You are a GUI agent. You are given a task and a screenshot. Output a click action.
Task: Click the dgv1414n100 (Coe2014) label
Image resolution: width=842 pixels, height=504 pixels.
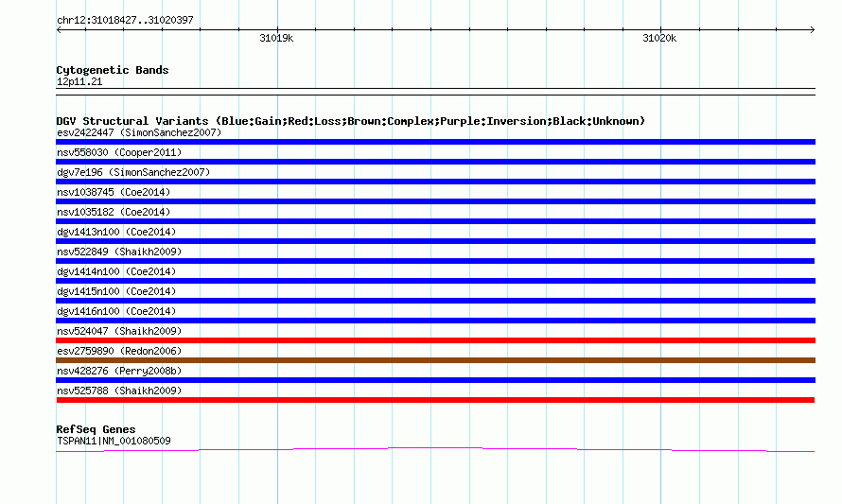(x=116, y=271)
